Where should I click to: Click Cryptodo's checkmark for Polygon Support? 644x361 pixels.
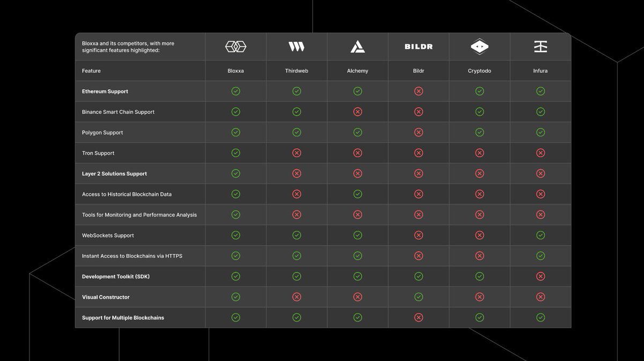point(480,132)
